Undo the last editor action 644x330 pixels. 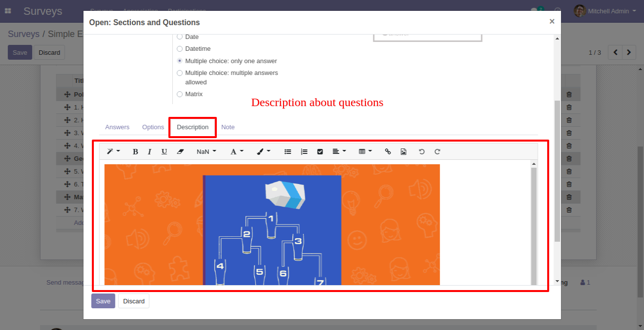click(x=422, y=151)
